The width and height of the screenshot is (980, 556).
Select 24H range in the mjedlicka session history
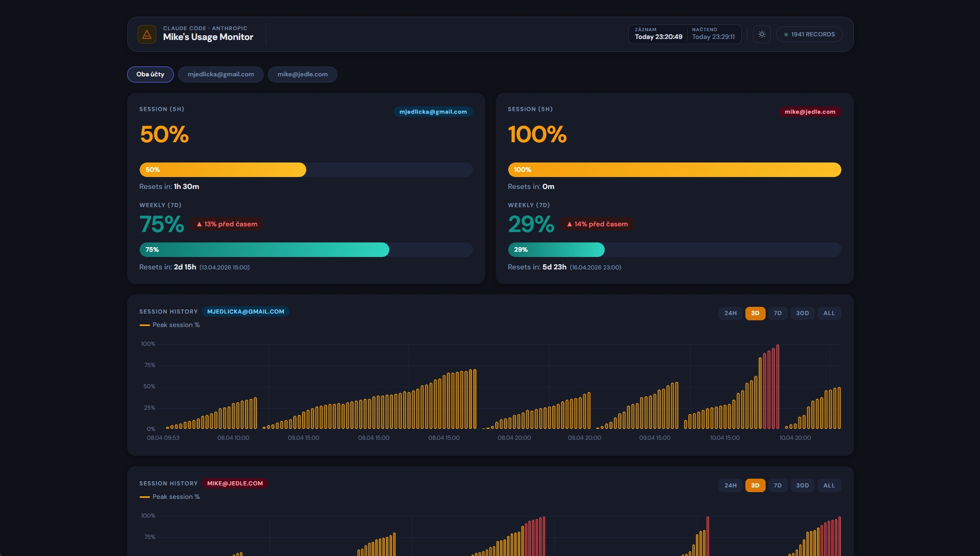pyautogui.click(x=730, y=313)
